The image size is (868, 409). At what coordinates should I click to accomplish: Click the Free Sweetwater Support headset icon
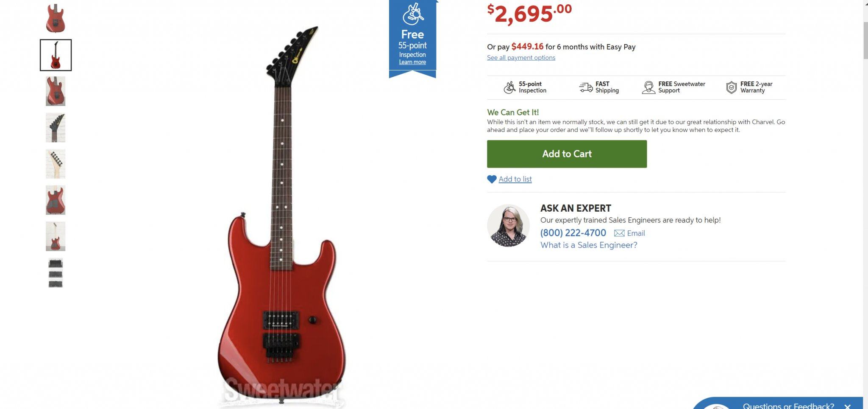tap(648, 87)
